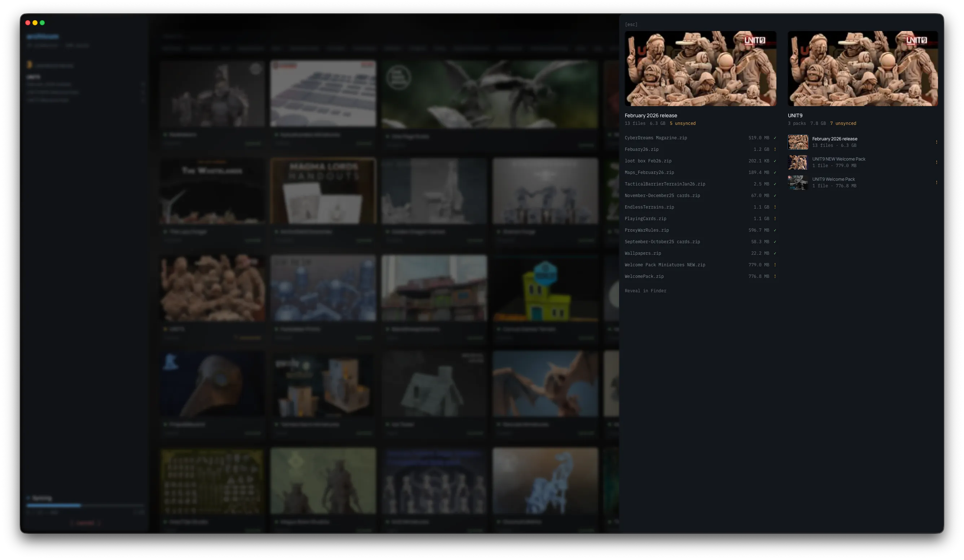Click the warning indicator on the February 2026 release pack
The image size is (964, 560).
pyautogui.click(x=937, y=142)
